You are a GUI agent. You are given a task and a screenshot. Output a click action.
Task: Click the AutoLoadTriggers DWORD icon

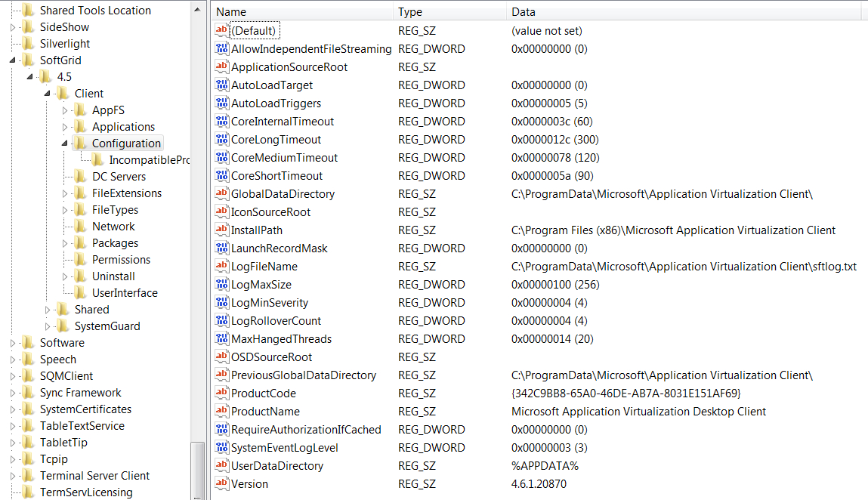click(x=221, y=103)
